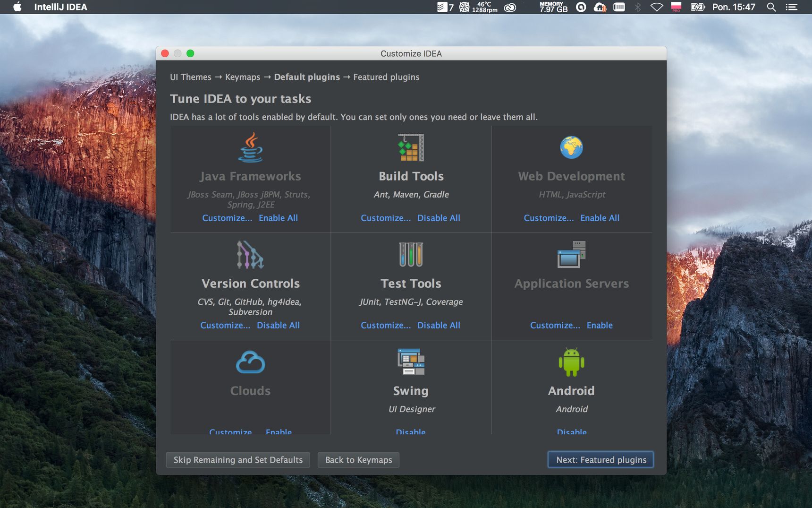Click the fan temperature monitor icon
812x508 pixels.
point(478,7)
